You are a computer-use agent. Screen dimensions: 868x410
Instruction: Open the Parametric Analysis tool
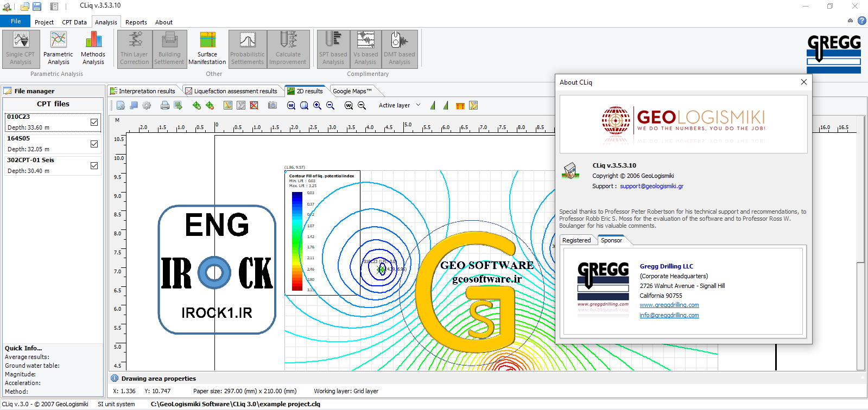pyautogui.click(x=58, y=49)
